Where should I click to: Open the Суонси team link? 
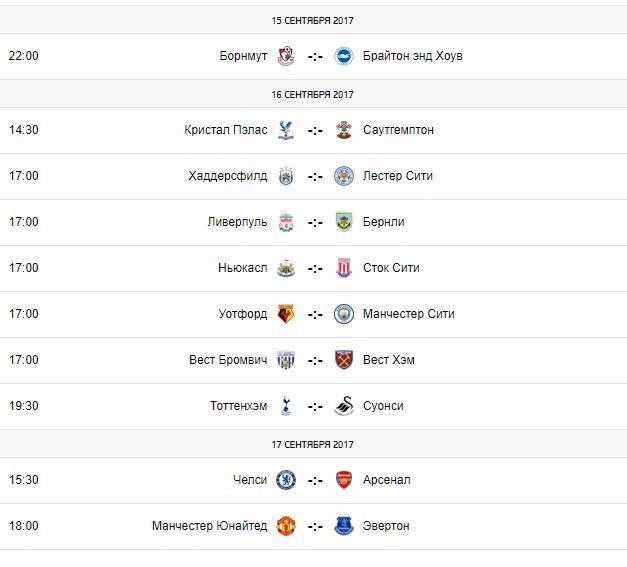[383, 406]
